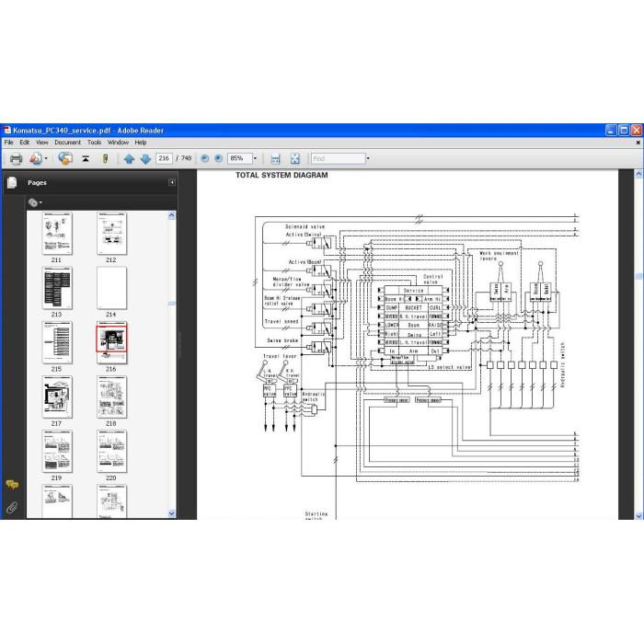Click the Find search box

pos(338,158)
